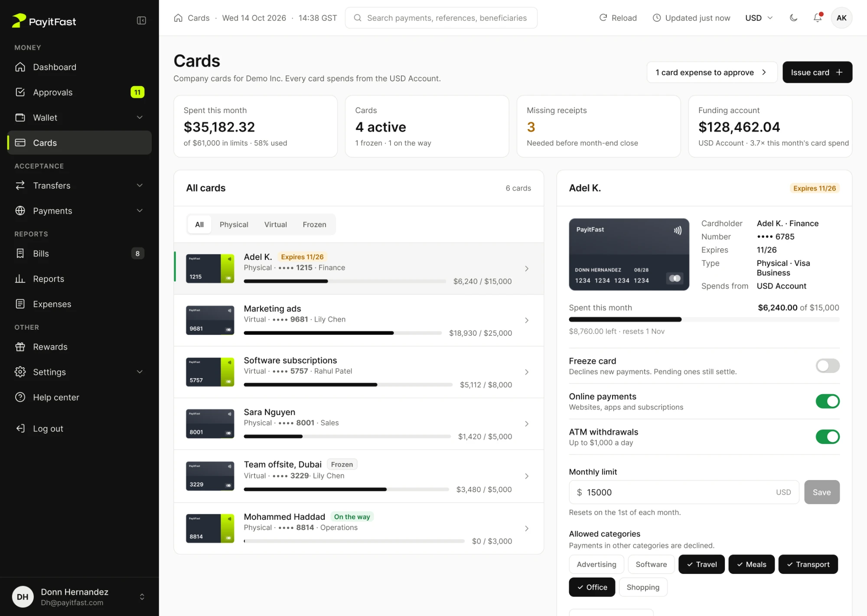The height and width of the screenshot is (616, 867).
Task: Click the Bills receipt icon
Action: coord(20,253)
